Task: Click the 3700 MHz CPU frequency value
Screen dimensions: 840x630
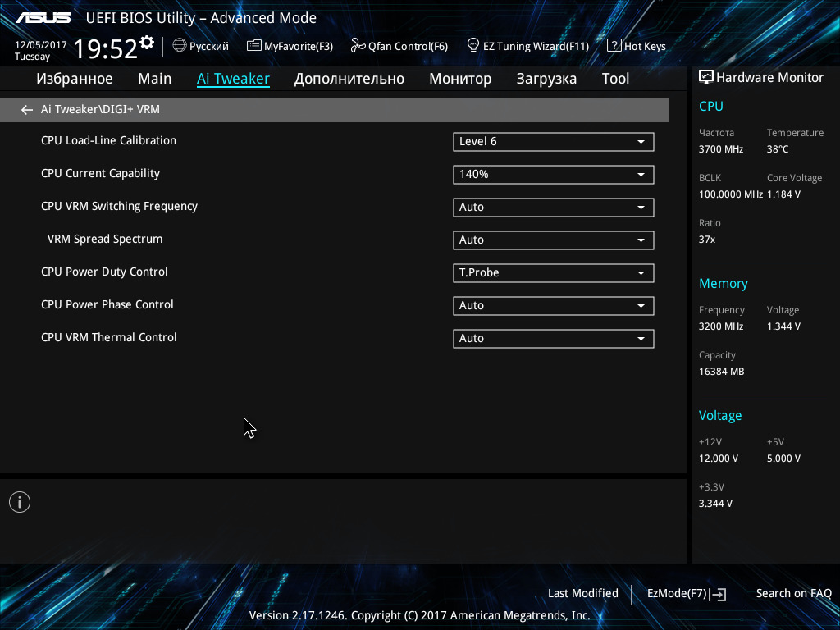Action: (x=721, y=149)
